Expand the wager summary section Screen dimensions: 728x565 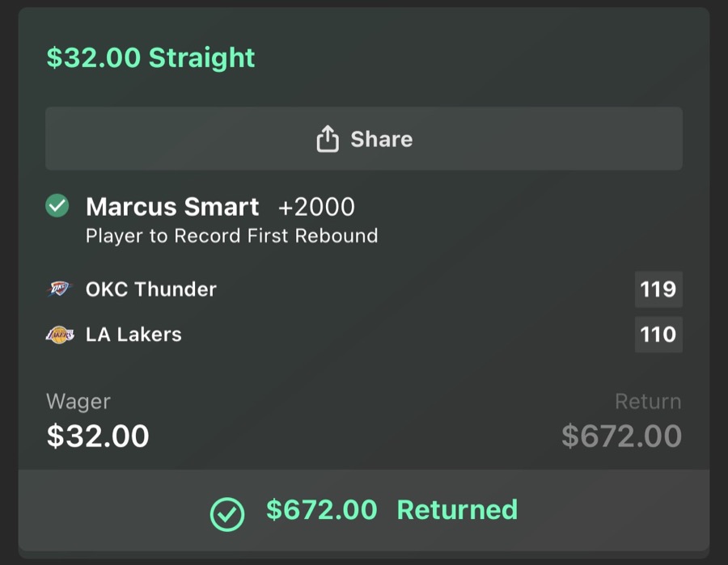pyautogui.click(x=364, y=419)
